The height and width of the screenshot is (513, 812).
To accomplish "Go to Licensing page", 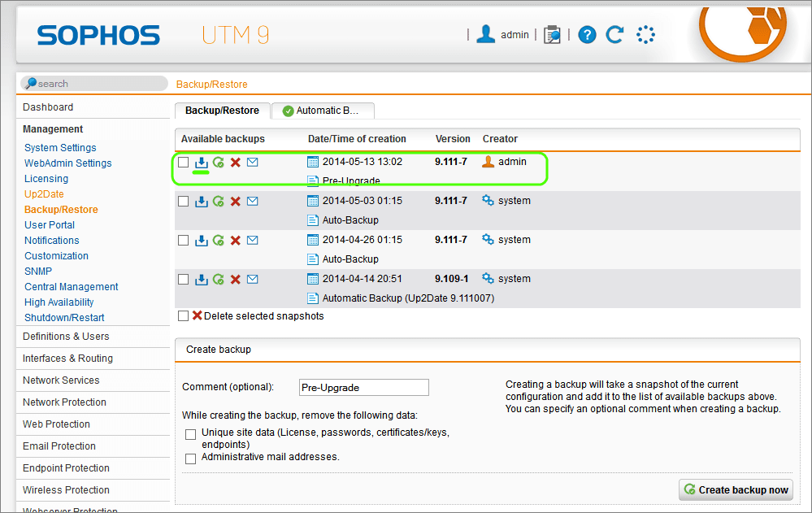I will [46, 179].
